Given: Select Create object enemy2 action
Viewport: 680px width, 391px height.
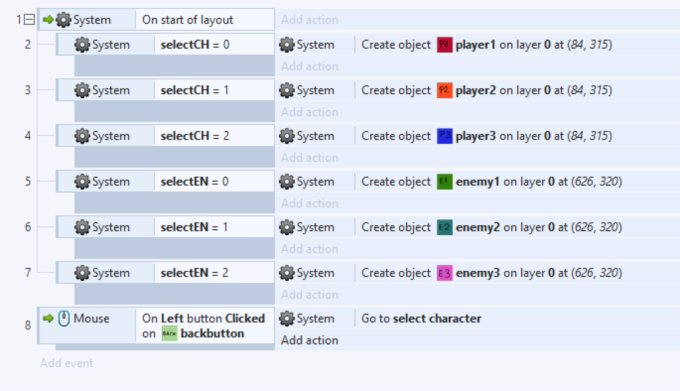Looking at the screenshot, I should click(492, 227).
